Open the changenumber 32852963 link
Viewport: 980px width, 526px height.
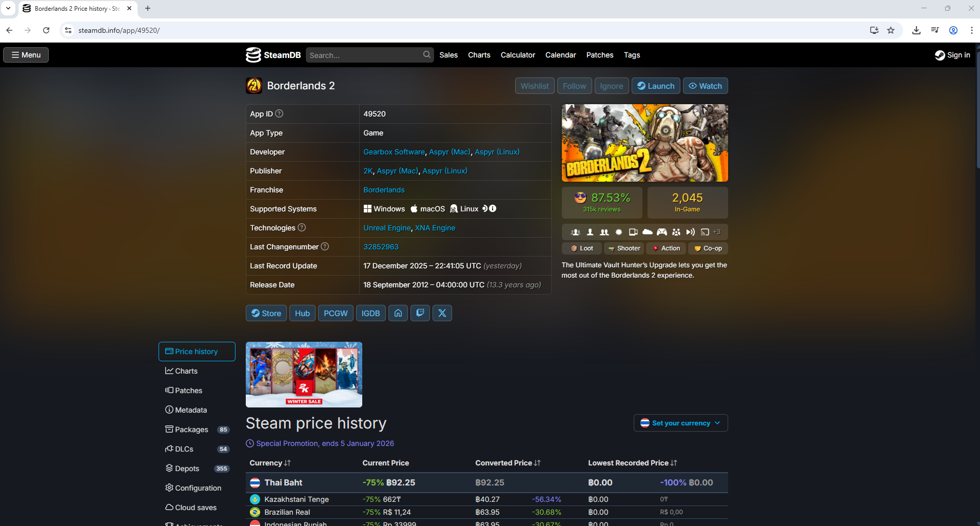pyautogui.click(x=381, y=247)
